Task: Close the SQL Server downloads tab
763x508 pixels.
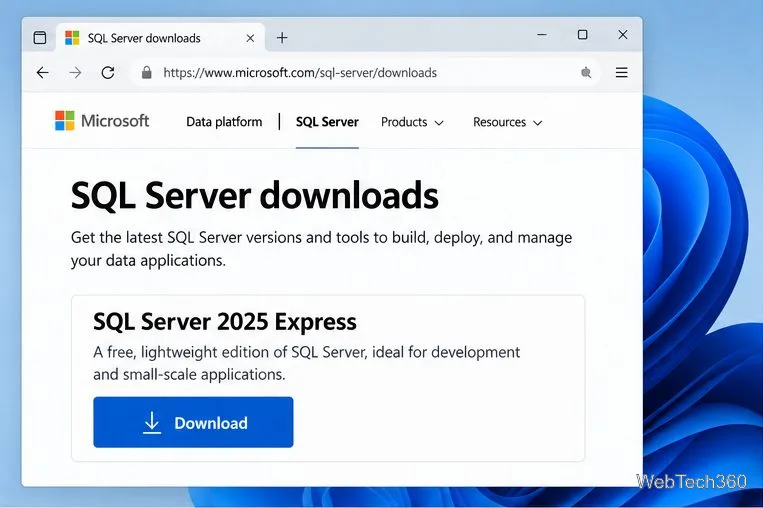Action: click(250, 38)
